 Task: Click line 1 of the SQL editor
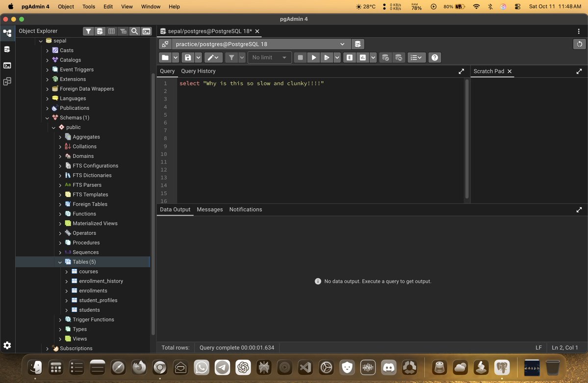(x=251, y=83)
